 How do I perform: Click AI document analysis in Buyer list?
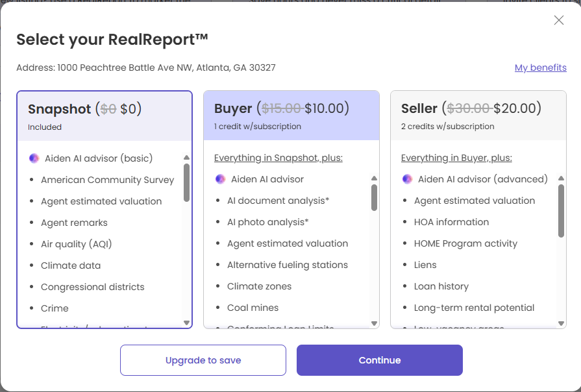[x=278, y=201]
